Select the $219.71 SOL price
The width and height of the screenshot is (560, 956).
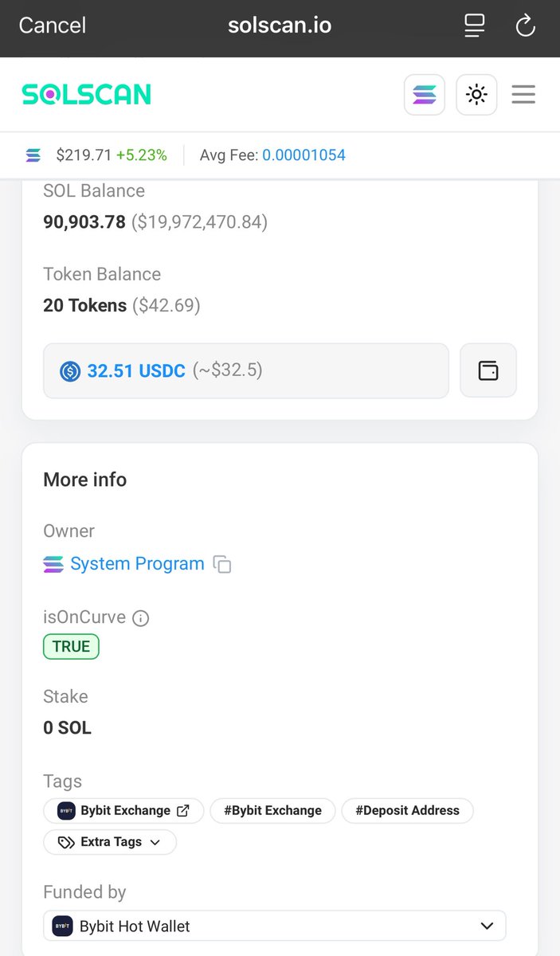pos(84,155)
